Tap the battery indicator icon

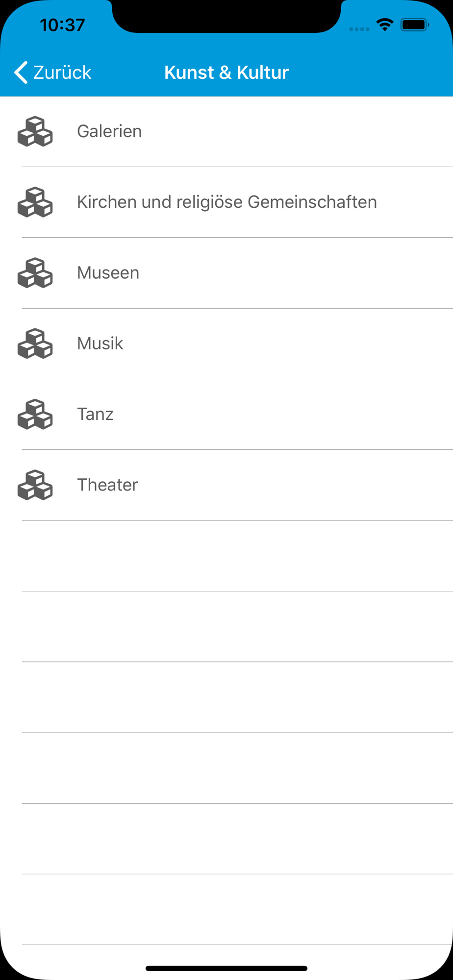click(415, 24)
